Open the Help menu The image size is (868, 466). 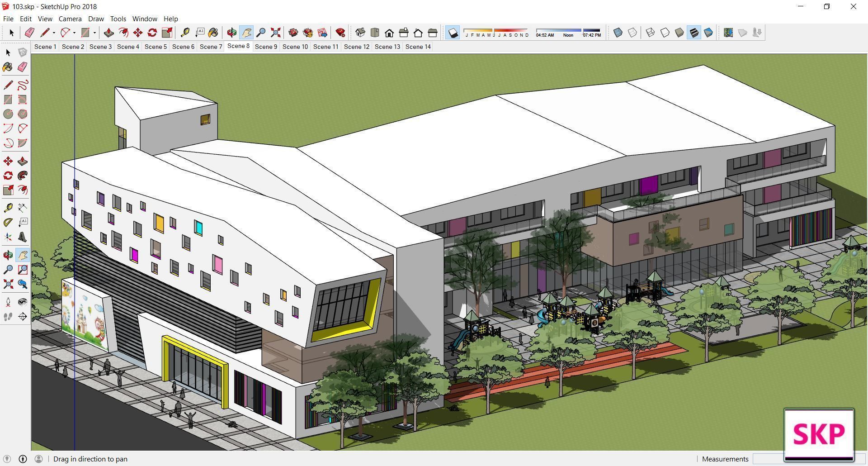tap(170, 19)
